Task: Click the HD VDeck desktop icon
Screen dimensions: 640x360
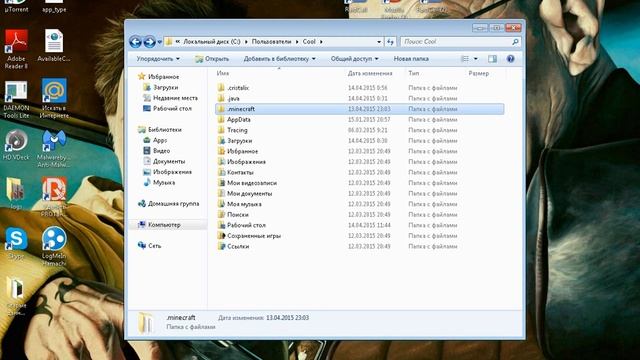Action: [16, 144]
